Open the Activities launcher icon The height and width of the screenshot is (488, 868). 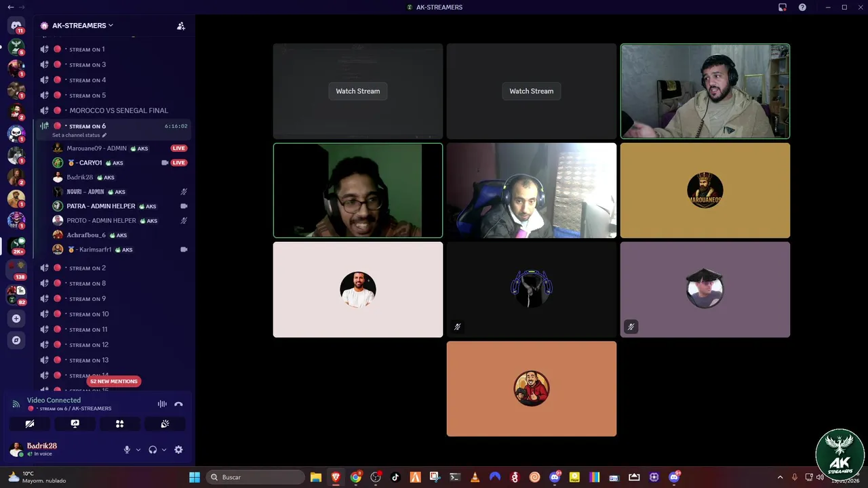pos(120,424)
